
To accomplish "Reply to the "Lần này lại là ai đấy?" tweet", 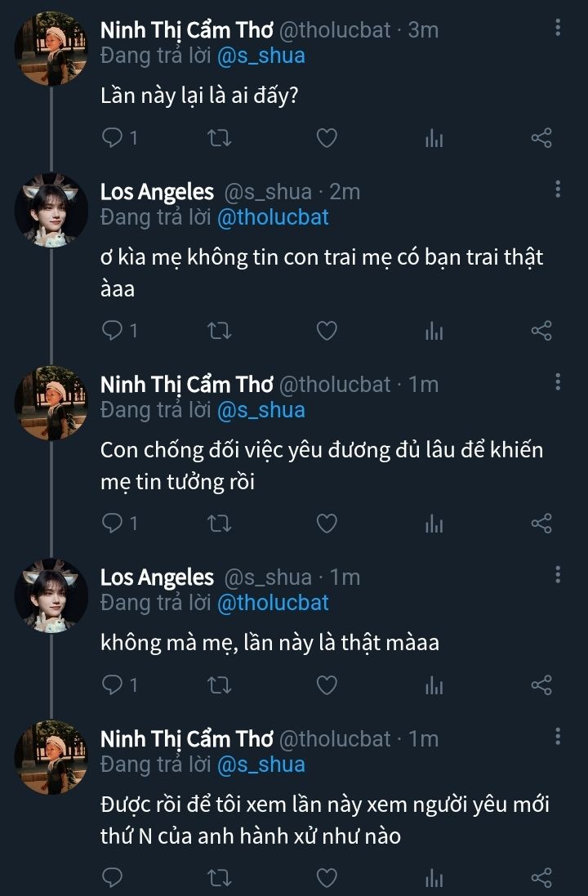I will click(112, 138).
